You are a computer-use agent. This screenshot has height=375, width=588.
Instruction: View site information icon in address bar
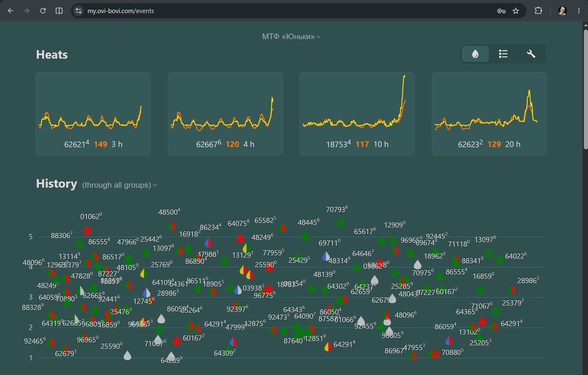point(79,11)
